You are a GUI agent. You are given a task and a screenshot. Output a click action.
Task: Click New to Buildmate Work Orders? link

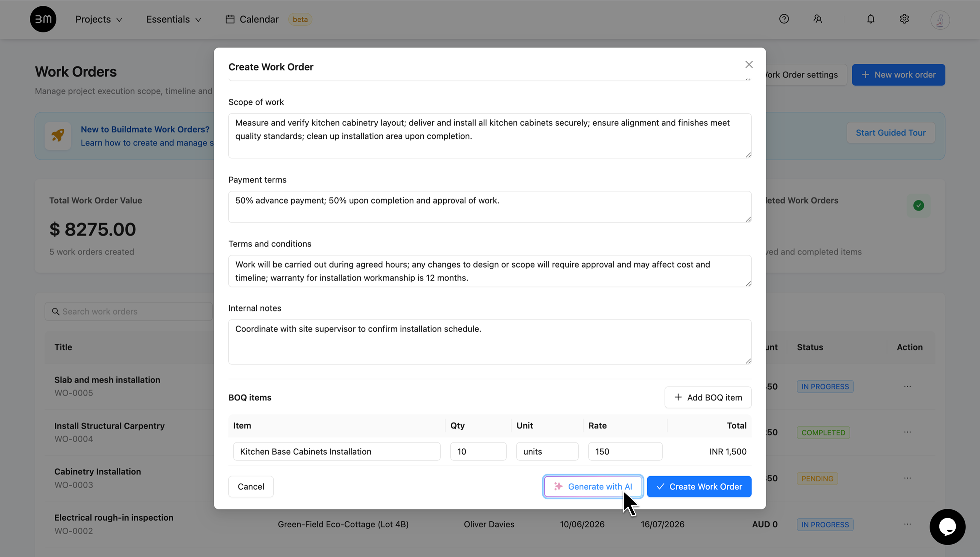tap(145, 129)
